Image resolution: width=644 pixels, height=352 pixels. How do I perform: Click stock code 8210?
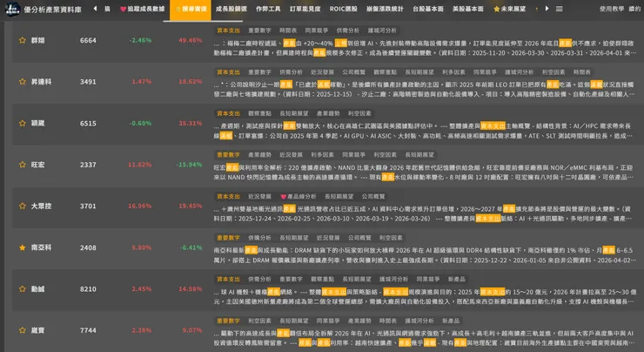[x=88, y=289]
